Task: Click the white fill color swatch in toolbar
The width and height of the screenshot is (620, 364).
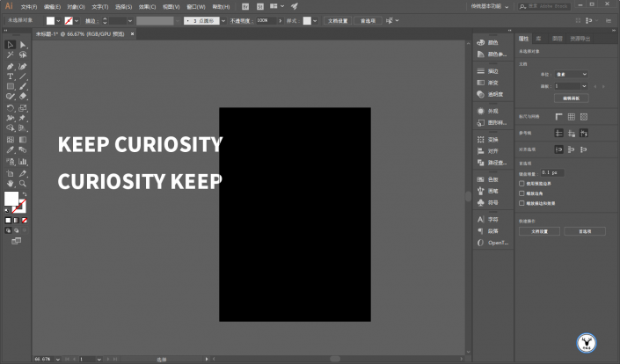Action: pyautogui.click(x=11, y=199)
